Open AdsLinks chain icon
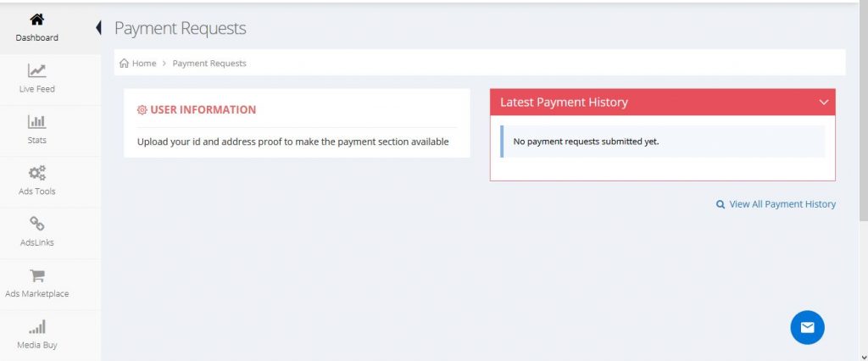 coord(37,224)
